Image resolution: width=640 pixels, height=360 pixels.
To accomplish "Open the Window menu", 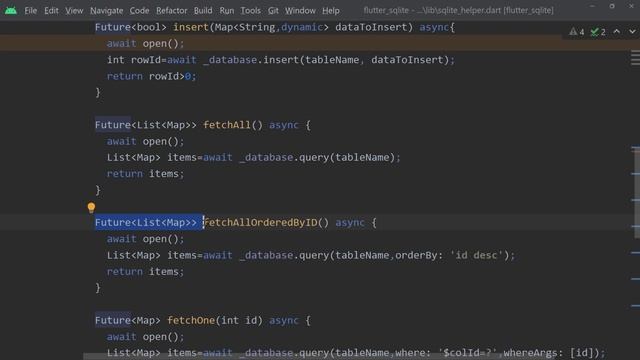I will [300, 11].
